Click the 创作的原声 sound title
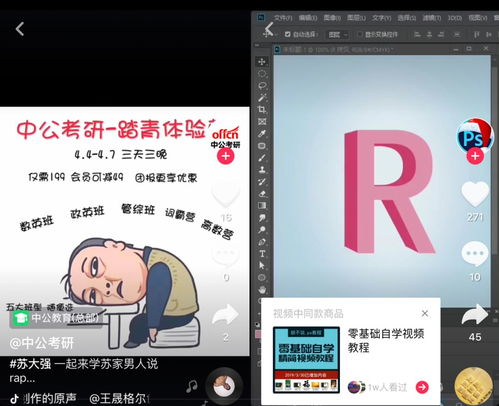This screenshot has height=406, width=499. point(50,398)
